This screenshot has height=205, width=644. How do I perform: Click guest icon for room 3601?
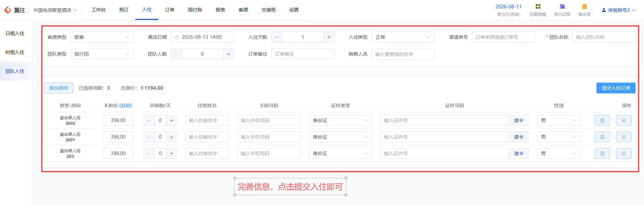click(624, 137)
